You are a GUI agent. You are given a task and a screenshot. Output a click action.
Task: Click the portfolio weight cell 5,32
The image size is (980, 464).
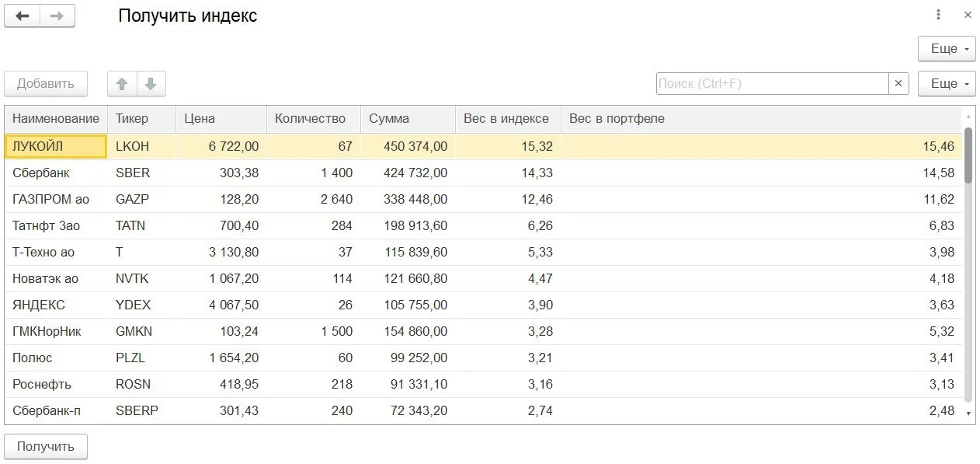tap(761, 331)
